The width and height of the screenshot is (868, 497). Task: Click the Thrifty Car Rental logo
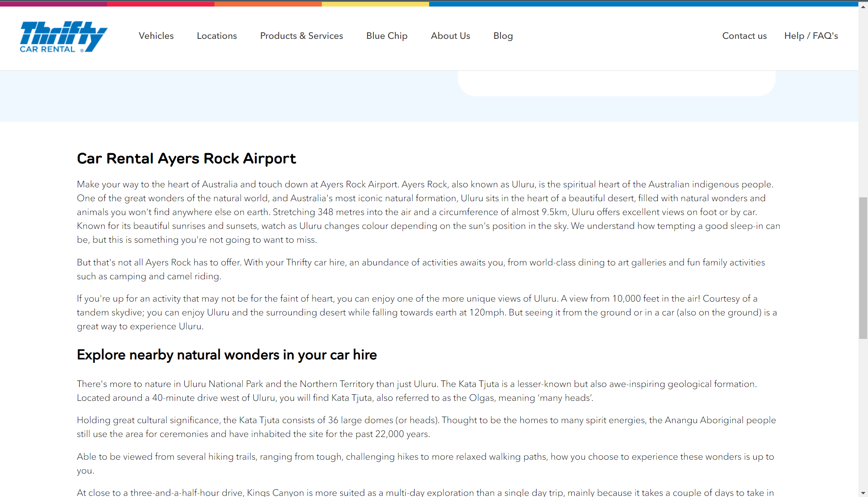[63, 37]
